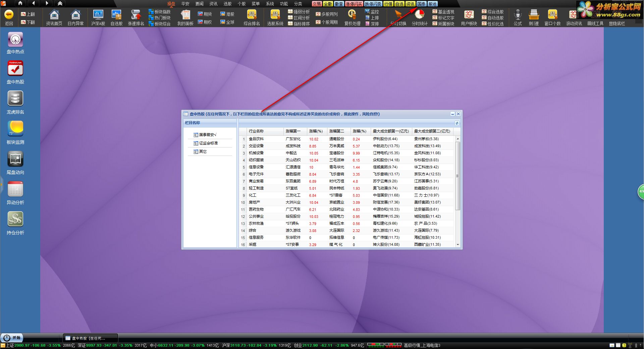Open 尾盘动向 sidebar icon

(x=15, y=159)
